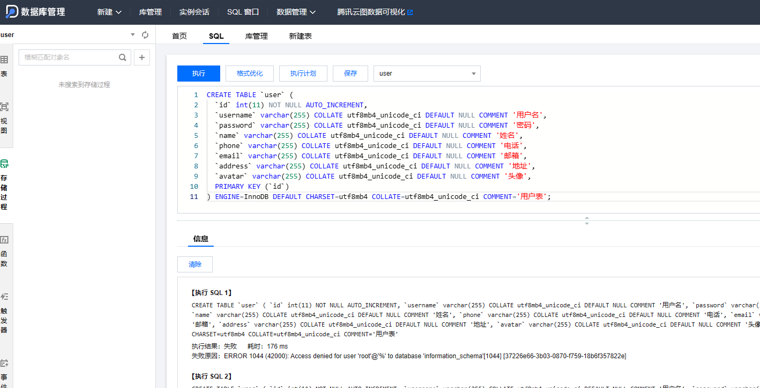Open the 腾讯云图数据可视化 link
The image size is (760, 388).
click(x=371, y=12)
